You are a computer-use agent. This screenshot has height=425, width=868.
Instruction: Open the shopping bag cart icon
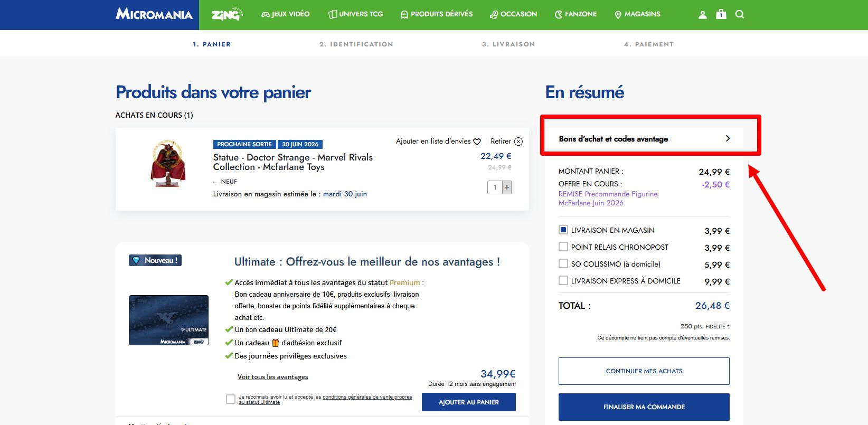(721, 14)
